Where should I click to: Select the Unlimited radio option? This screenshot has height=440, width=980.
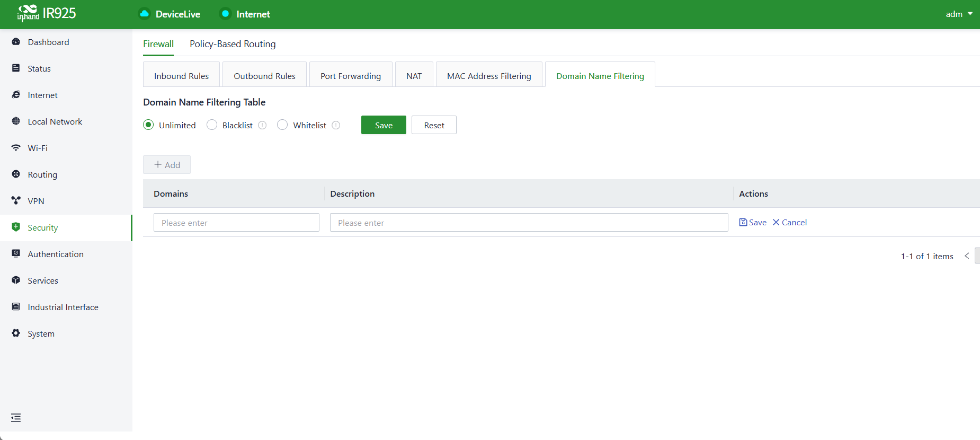pos(148,125)
